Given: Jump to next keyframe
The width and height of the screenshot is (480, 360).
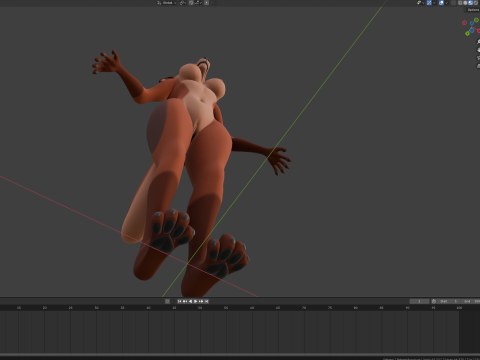Looking at the screenshot, I should 201,301.
